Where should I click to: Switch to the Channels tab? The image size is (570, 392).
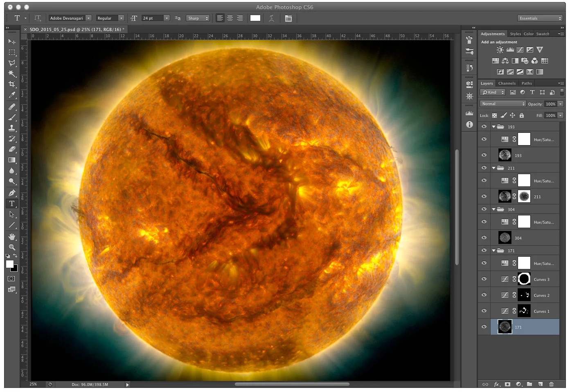[x=507, y=83]
